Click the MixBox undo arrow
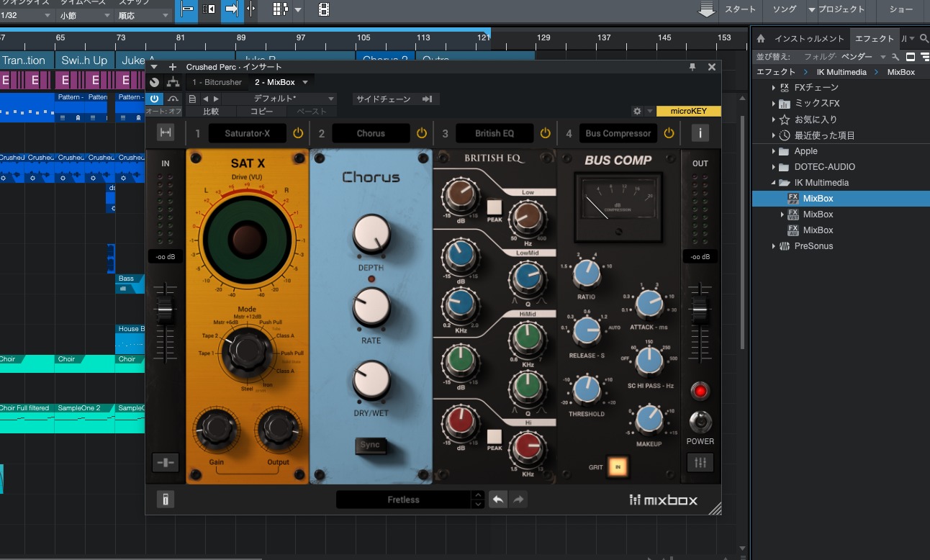Image resolution: width=930 pixels, height=560 pixels. click(497, 500)
